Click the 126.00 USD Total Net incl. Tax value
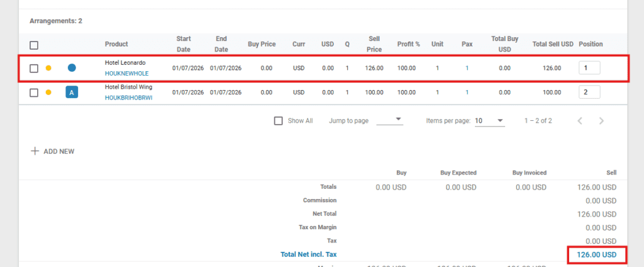 [596, 254]
